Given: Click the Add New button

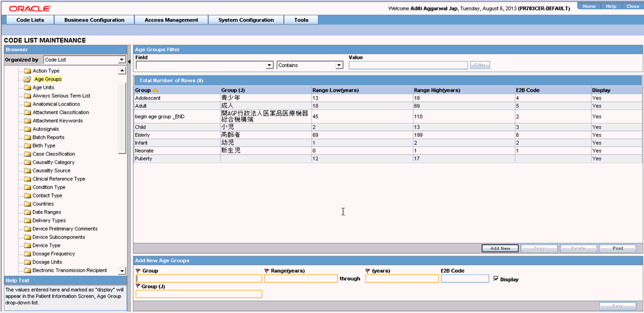Looking at the screenshot, I should (x=500, y=248).
